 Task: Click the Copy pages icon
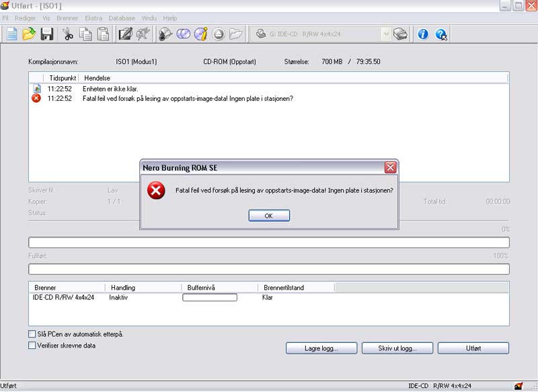tap(85, 34)
